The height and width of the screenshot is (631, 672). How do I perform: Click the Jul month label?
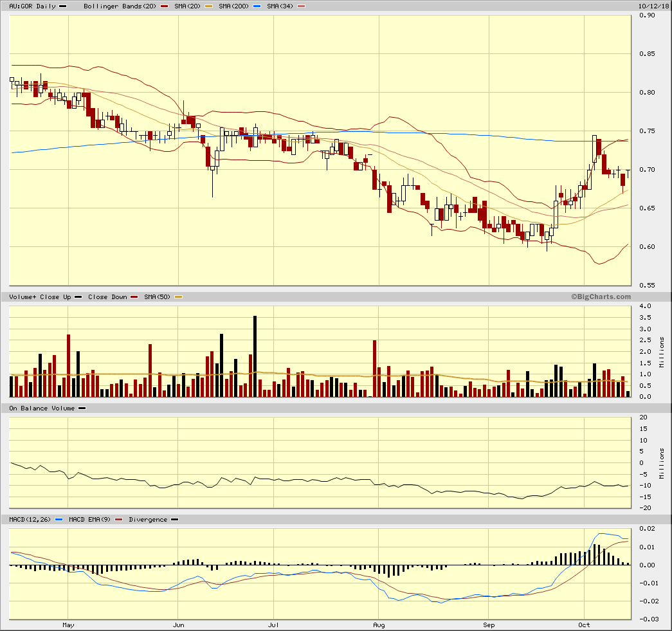pos(273,625)
